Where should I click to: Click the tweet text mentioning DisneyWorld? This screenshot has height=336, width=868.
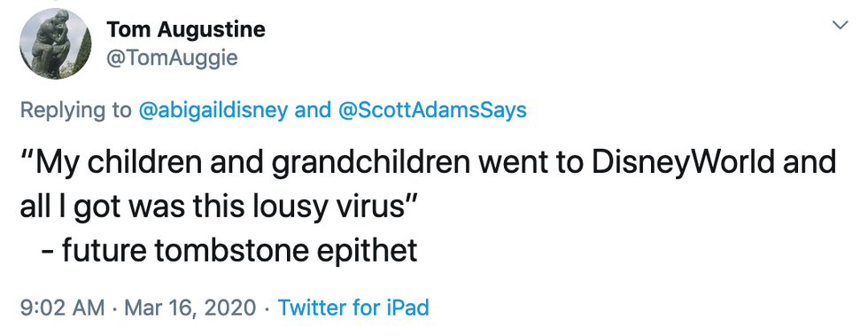pos(427,184)
